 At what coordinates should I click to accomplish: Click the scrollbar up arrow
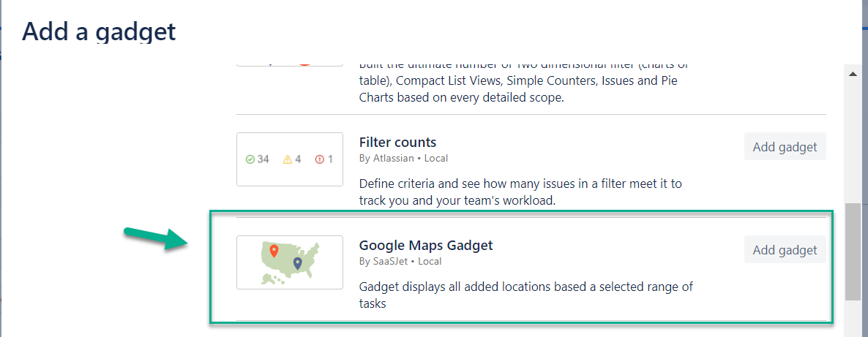pyautogui.click(x=852, y=74)
